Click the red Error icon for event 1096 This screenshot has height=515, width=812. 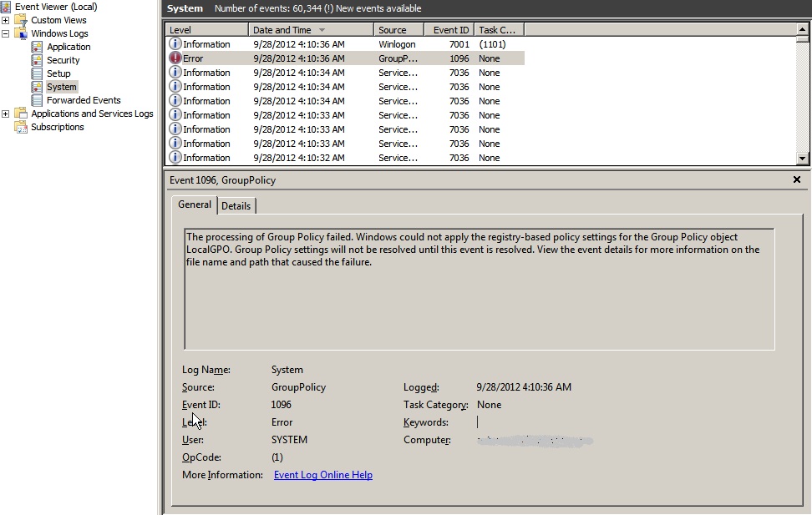pyautogui.click(x=175, y=58)
